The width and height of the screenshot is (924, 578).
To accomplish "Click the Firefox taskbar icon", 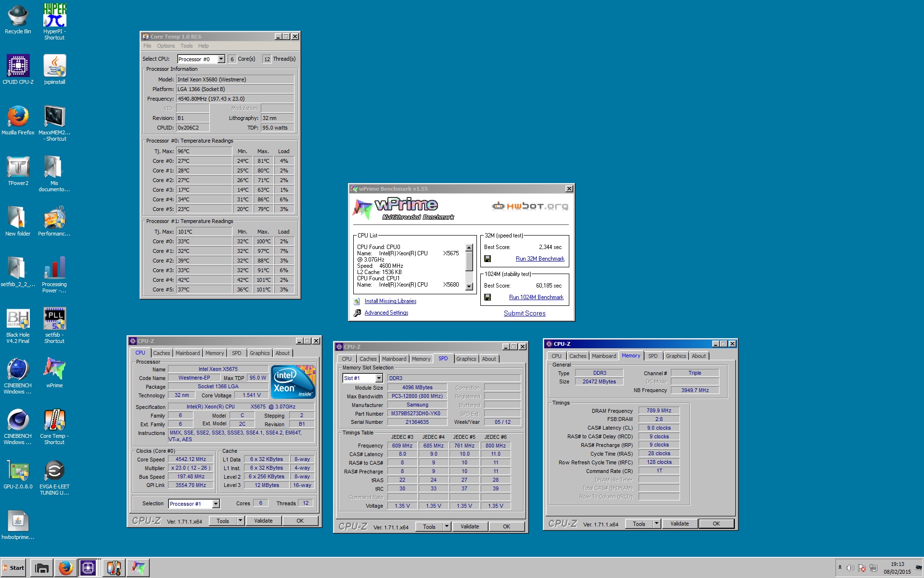I will coord(65,568).
